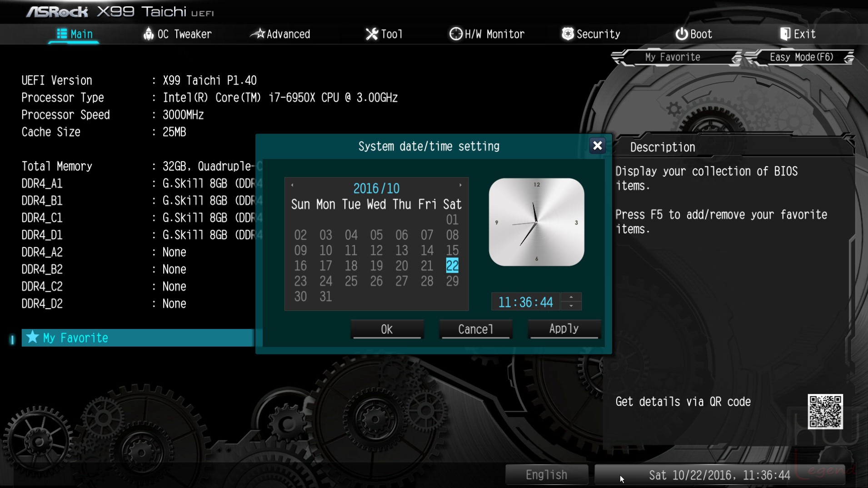Screen dimensions: 868x488
Task: Select day 25 in the calendar
Action: pos(351,281)
